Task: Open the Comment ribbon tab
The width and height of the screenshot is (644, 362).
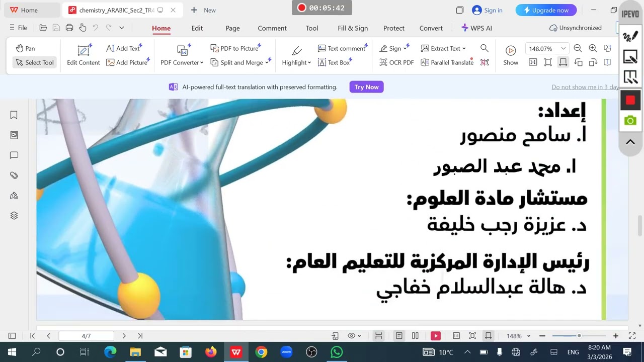Action: coord(272,28)
